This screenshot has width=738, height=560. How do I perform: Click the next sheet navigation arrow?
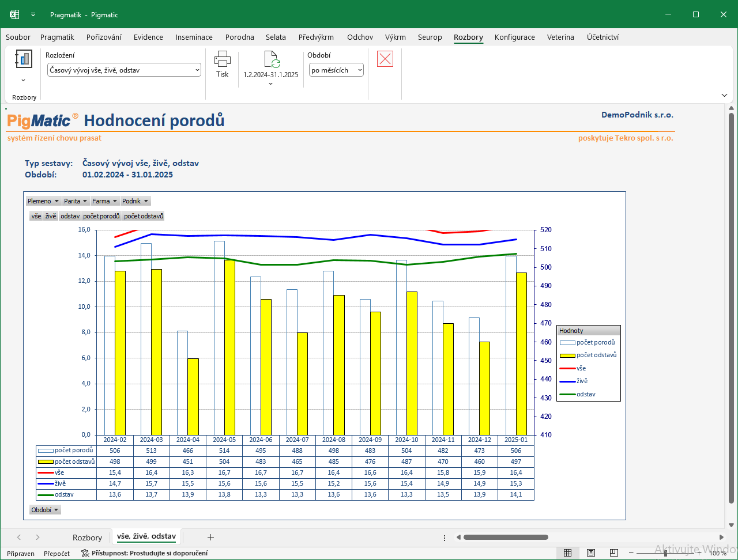click(37, 537)
